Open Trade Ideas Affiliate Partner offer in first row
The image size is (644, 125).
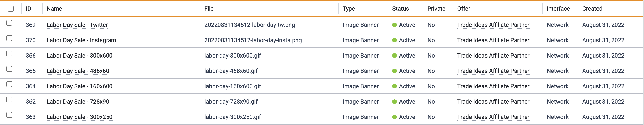493,25
